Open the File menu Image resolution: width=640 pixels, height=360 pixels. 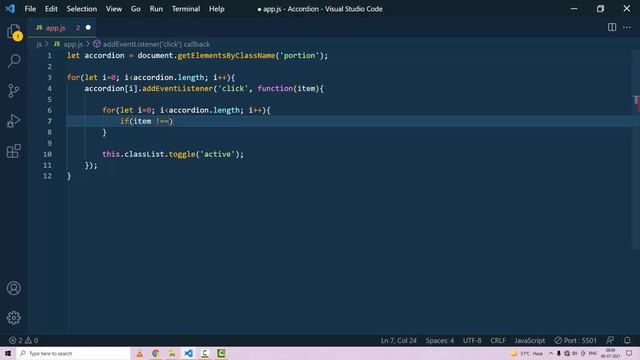click(x=30, y=9)
